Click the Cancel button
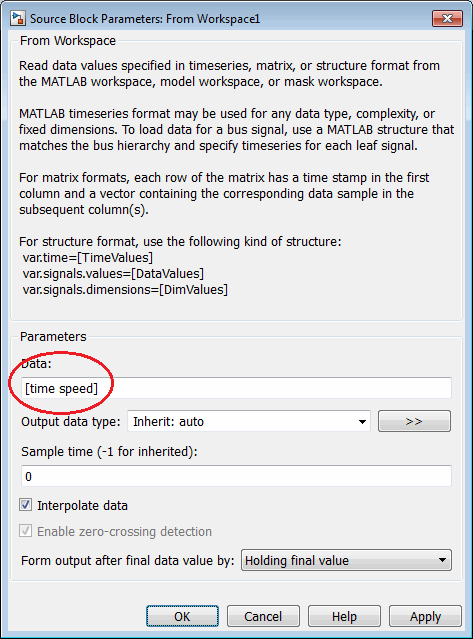The width and height of the screenshot is (473, 639). click(x=263, y=616)
